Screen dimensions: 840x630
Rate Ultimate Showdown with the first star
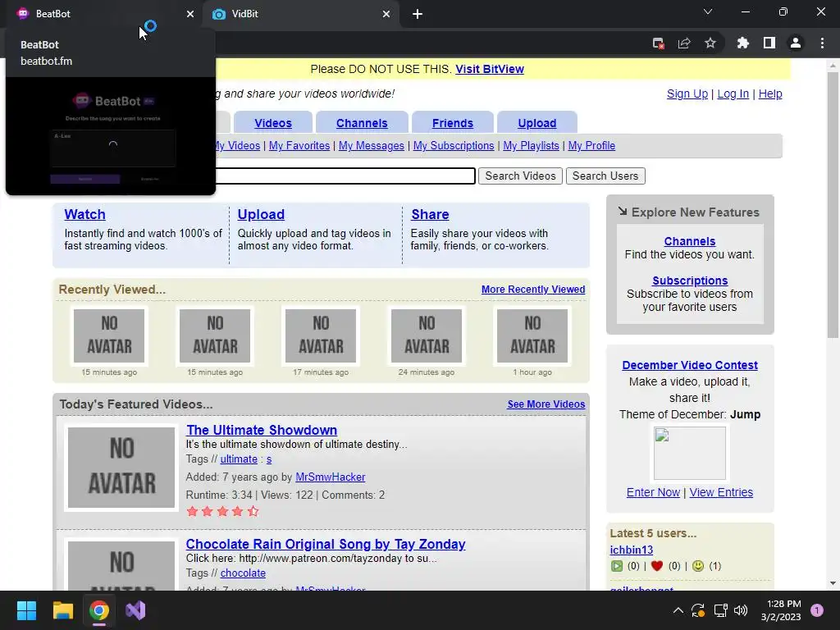pyautogui.click(x=192, y=512)
